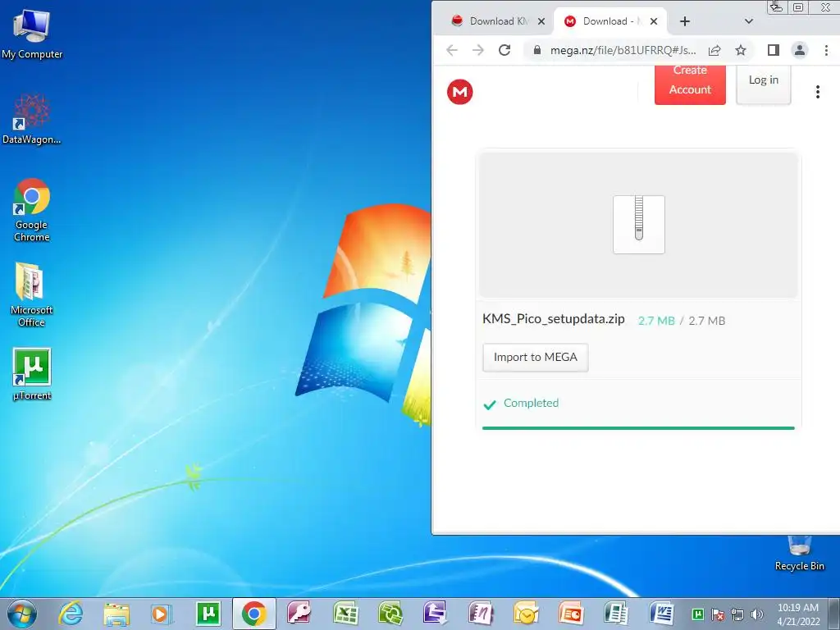The image size is (840, 630).
Task: Expand Chrome's tab search dropdown
Action: point(749,21)
